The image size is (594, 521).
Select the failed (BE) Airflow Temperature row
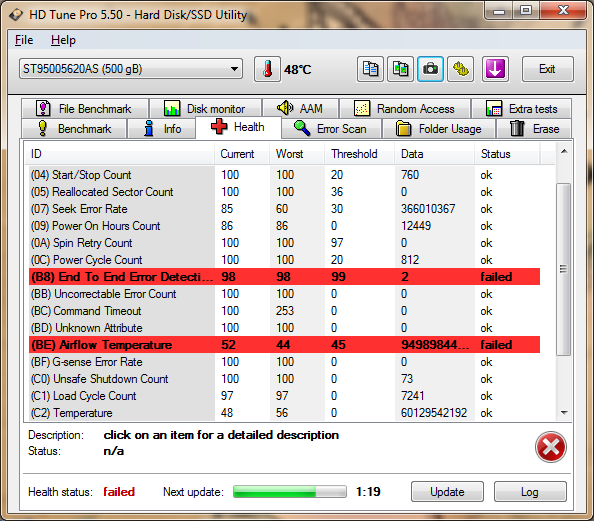284,345
